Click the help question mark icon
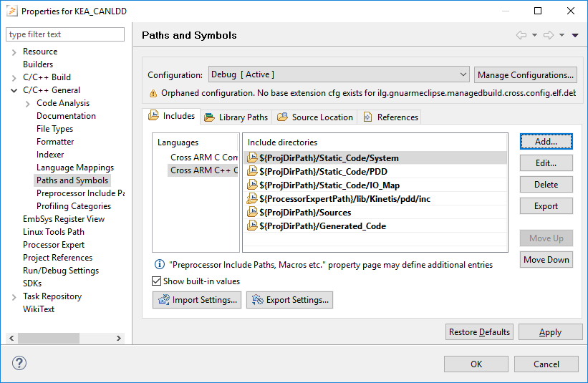588x383 pixels. pyautogui.click(x=19, y=363)
